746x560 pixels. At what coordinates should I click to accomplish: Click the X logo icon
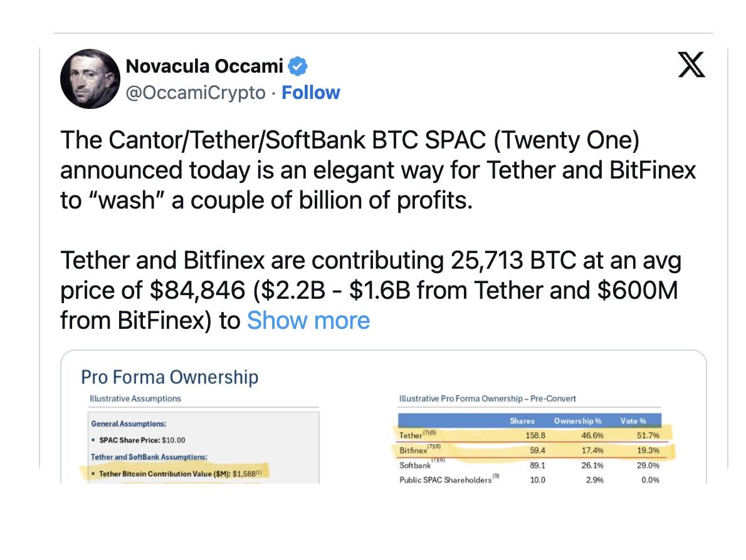click(x=691, y=65)
